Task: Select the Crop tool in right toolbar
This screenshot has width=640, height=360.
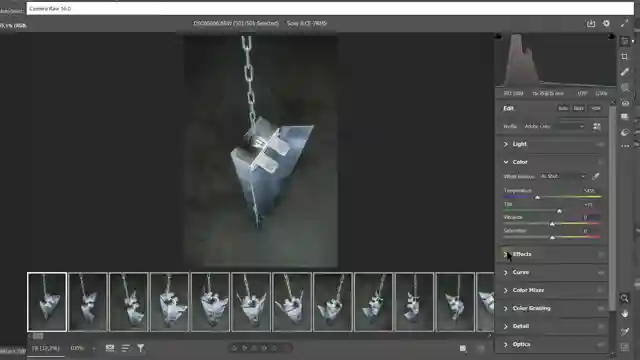Action: pos(624,56)
